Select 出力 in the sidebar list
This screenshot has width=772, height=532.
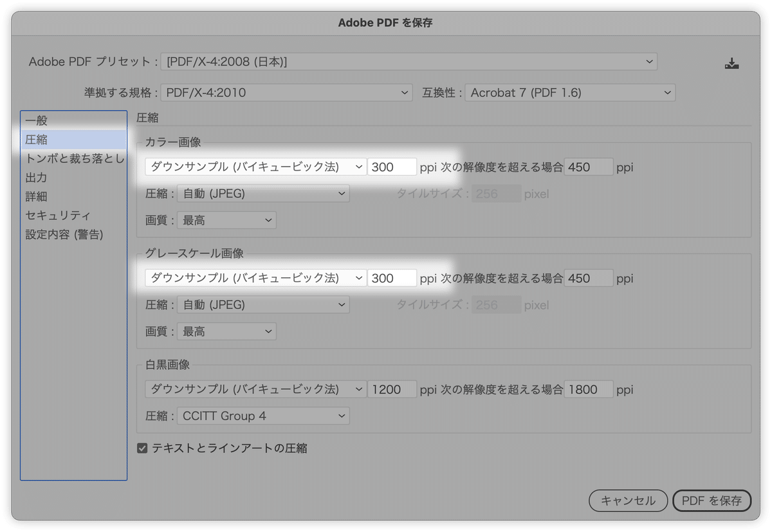tap(73, 178)
